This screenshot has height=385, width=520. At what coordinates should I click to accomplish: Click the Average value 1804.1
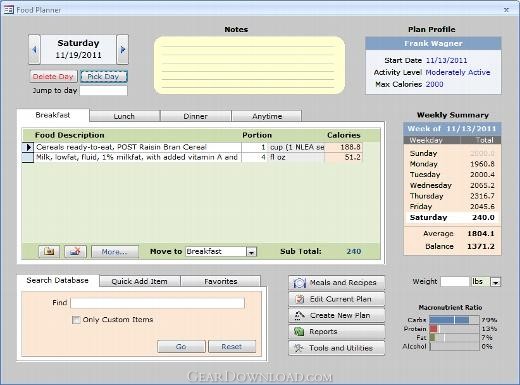coord(481,234)
